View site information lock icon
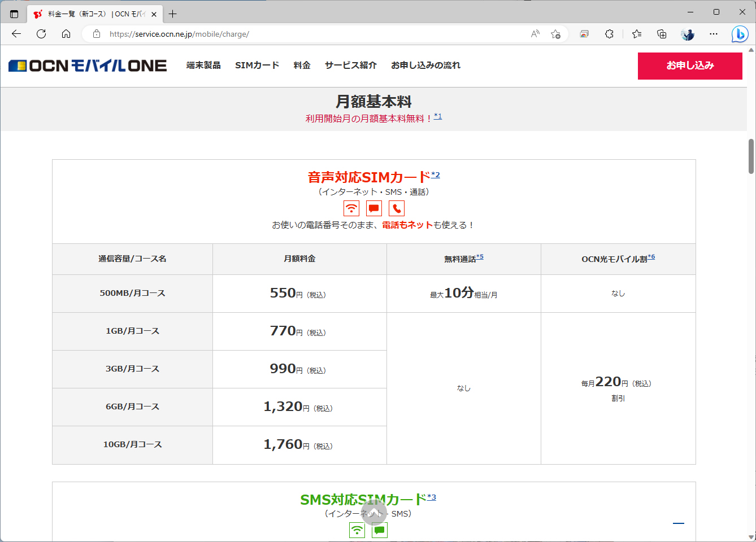 coord(97,34)
